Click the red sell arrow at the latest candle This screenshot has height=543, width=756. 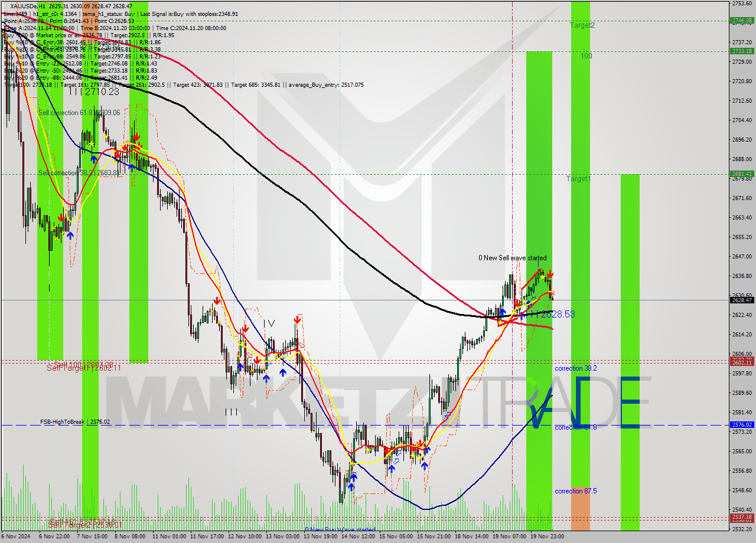(550, 274)
